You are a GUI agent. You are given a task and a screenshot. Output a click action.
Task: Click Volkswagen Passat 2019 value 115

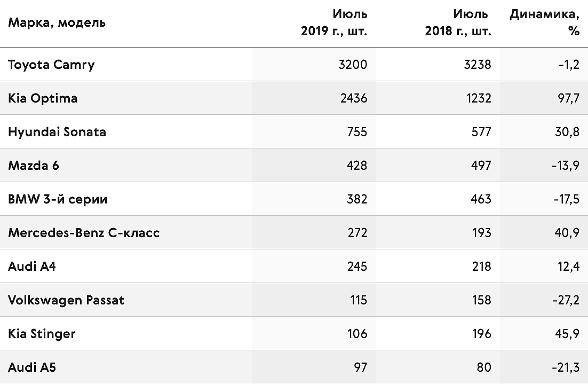coord(358,300)
